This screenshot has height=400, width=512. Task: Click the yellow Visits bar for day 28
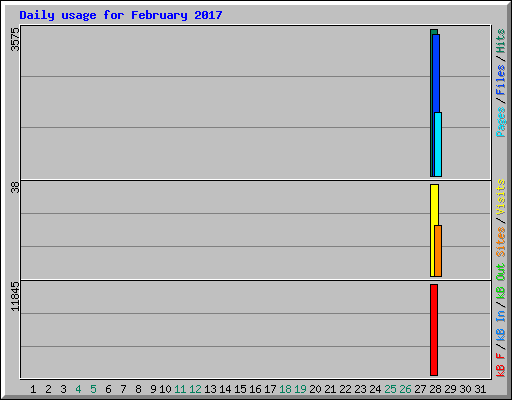click(433, 230)
